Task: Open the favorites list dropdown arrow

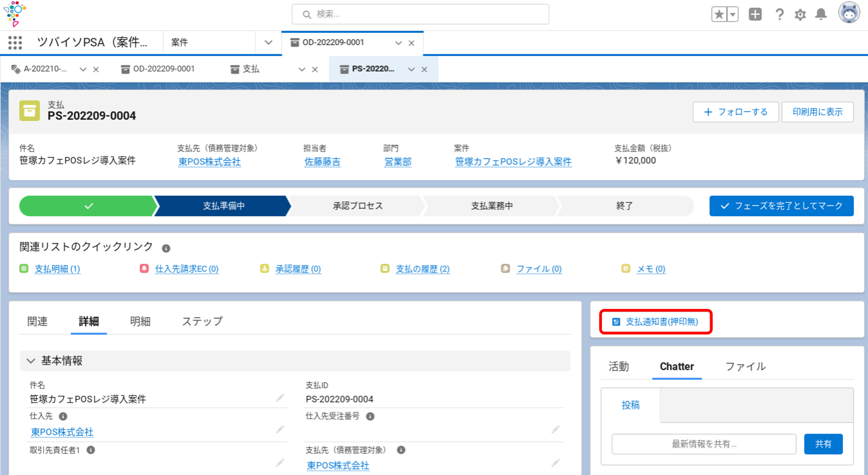Action: (x=733, y=15)
